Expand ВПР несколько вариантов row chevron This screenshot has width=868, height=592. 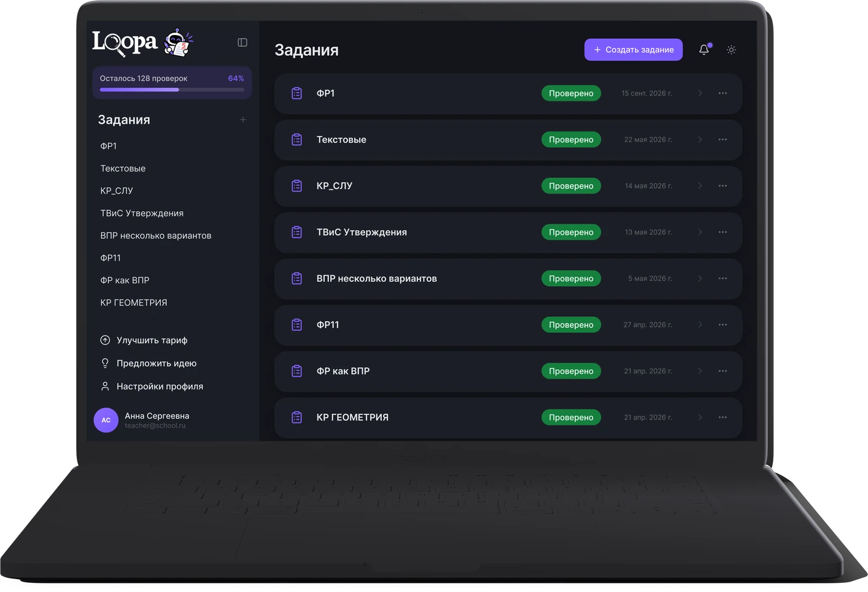coord(700,278)
